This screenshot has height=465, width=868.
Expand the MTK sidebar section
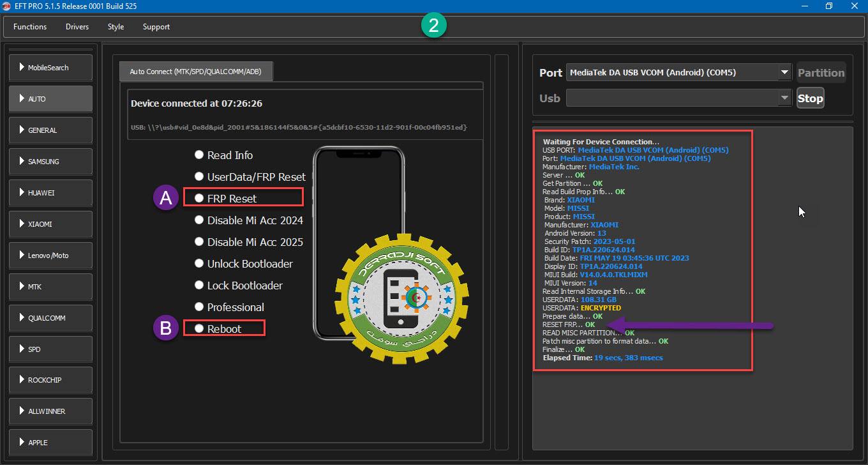click(51, 286)
